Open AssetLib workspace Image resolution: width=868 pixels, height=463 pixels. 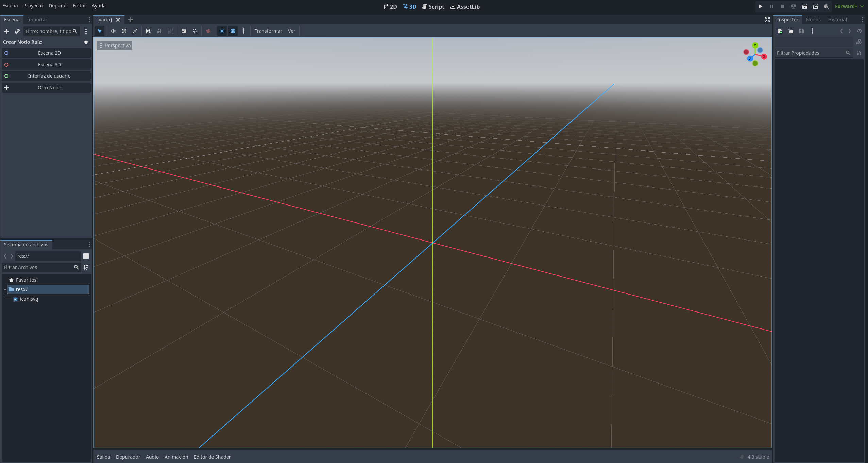click(x=465, y=7)
